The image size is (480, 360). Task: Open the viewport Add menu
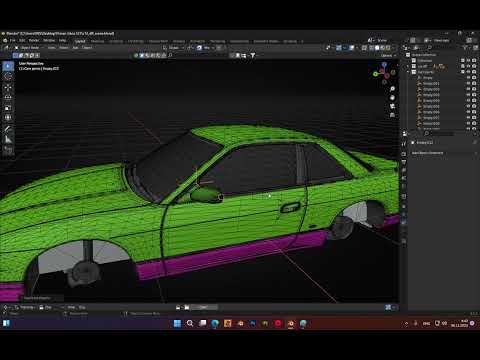click(x=75, y=48)
